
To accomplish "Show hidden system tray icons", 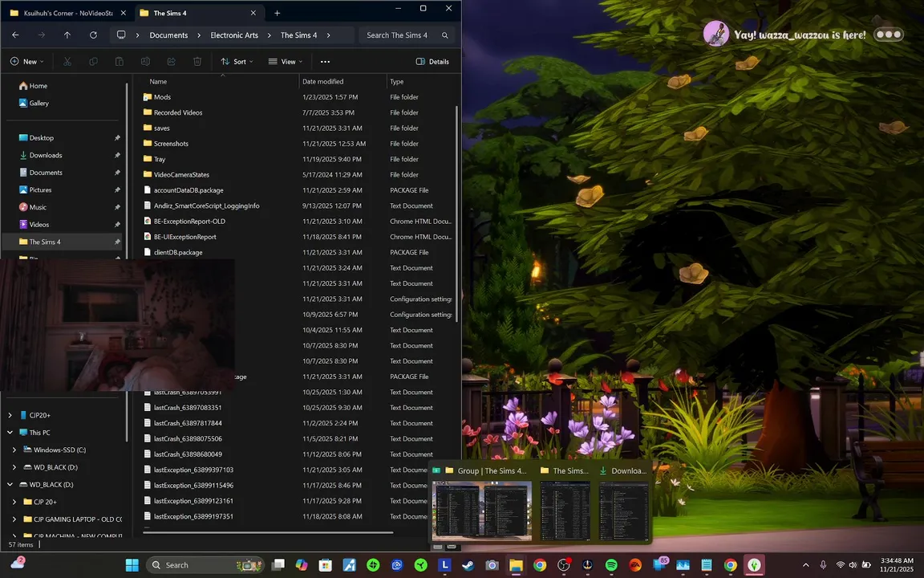I will click(x=805, y=565).
